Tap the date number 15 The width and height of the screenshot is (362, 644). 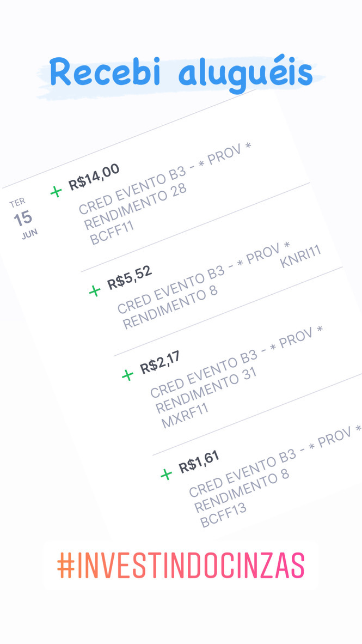(x=23, y=219)
